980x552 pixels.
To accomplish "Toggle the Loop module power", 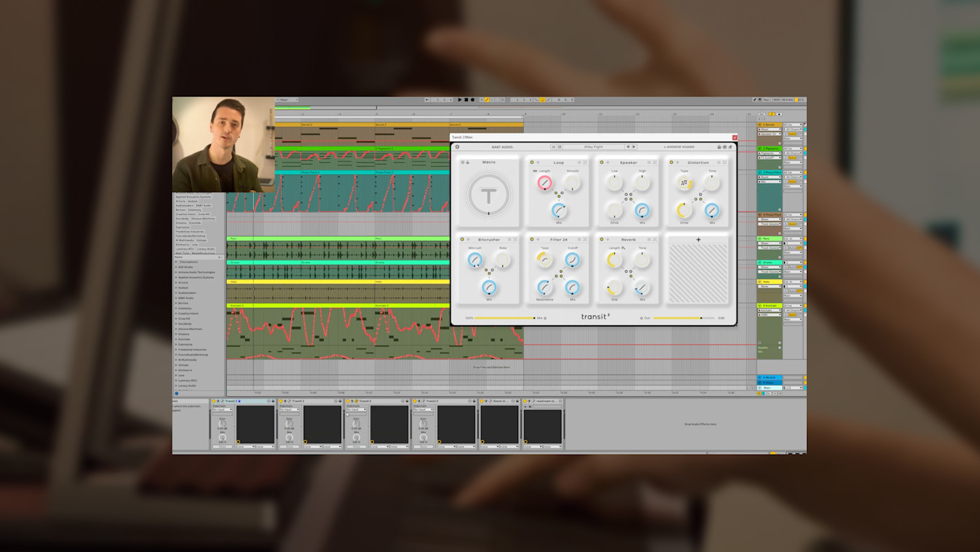I will (x=532, y=163).
